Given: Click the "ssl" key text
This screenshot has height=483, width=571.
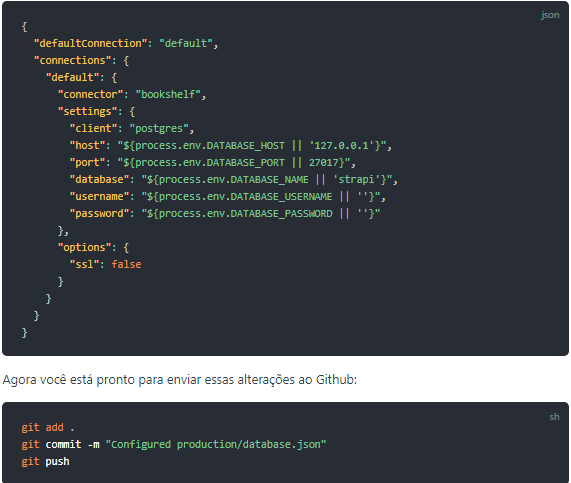Looking at the screenshot, I should (84, 264).
